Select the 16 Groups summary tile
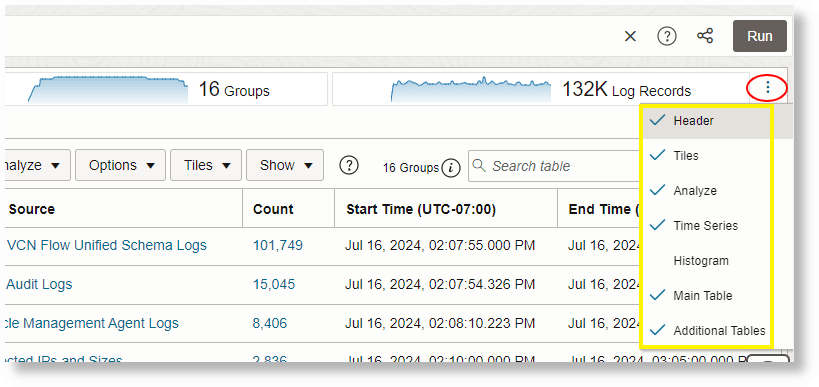This screenshot has width=819, height=387. (x=166, y=89)
